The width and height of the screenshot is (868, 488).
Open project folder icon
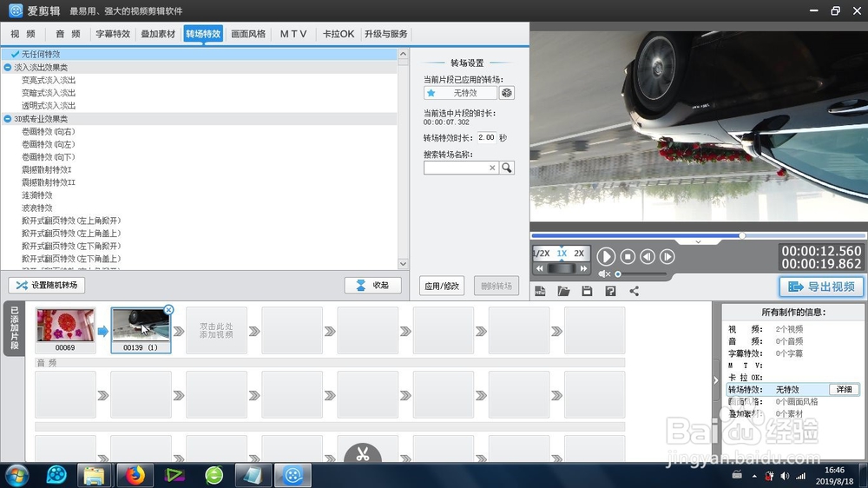tap(563, 291)
